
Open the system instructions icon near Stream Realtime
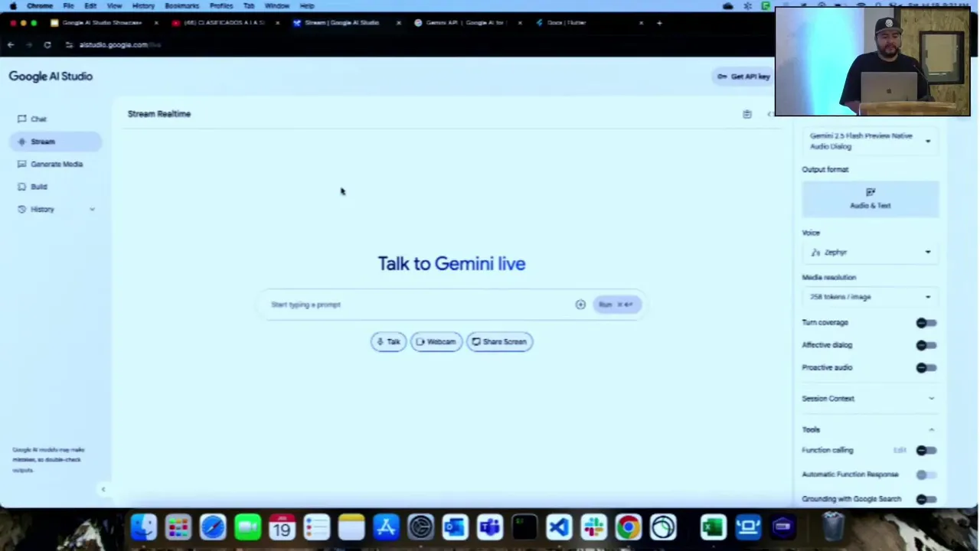point(747,114)
